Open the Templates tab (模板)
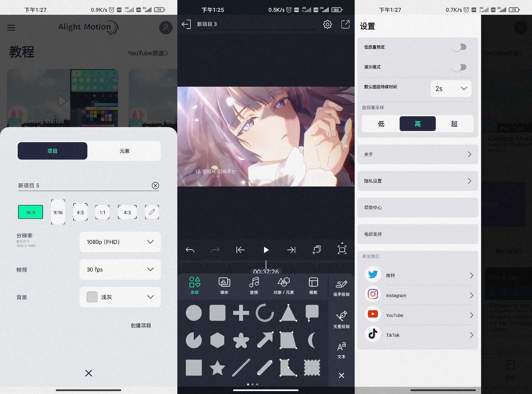532x394 pixels. [x=313, y=286]
